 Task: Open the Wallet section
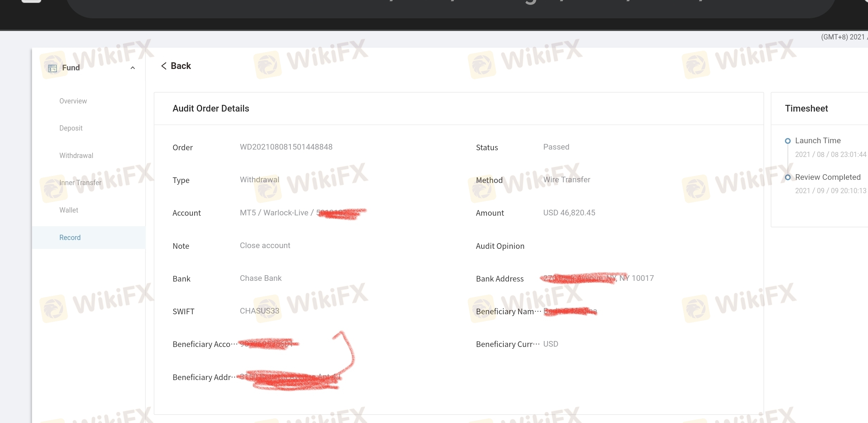(x=69, y=210)
